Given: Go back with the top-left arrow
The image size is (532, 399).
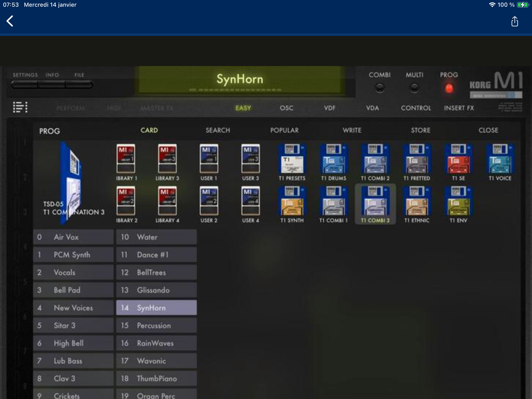Looking at the screenshot, I should click(x=10, y=21).
